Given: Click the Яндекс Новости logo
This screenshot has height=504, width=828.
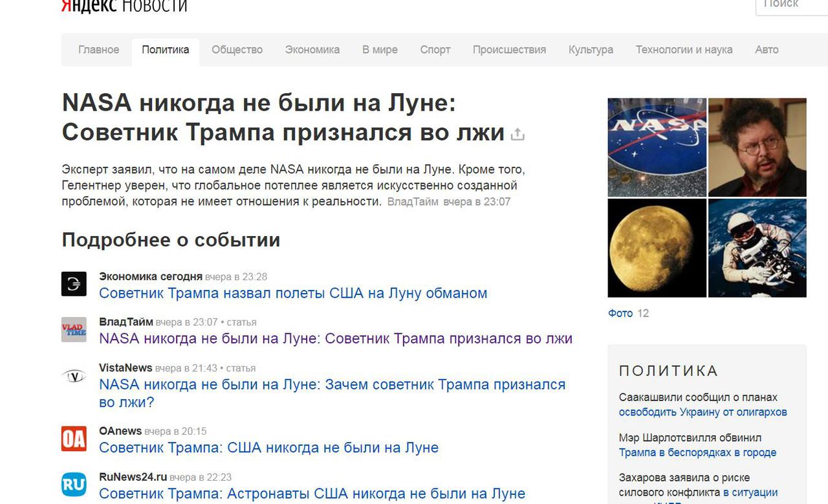Looking at the screenshot, I should [124, 6].
